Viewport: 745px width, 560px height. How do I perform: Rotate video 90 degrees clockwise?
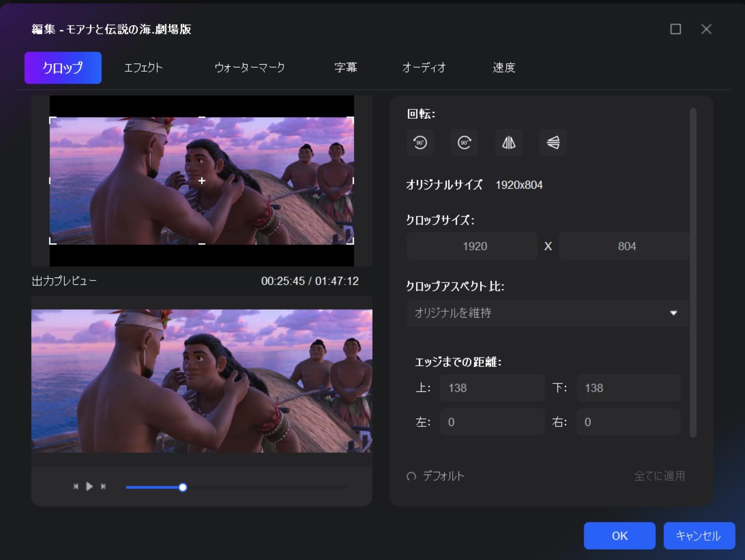pos(464,142)
